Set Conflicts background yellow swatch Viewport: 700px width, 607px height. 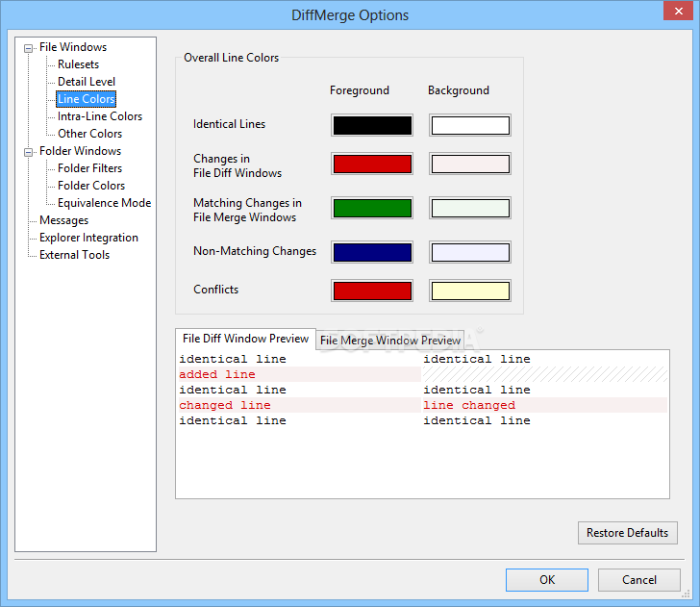470,291
